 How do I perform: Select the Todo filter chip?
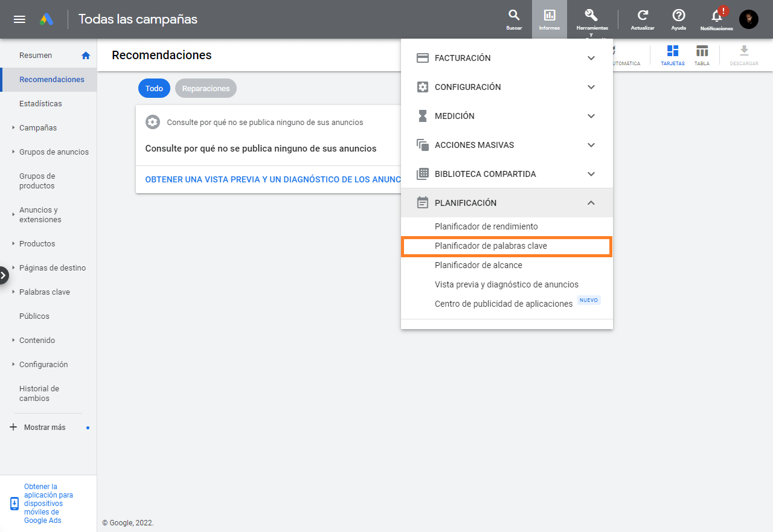[x=154, y=88]
